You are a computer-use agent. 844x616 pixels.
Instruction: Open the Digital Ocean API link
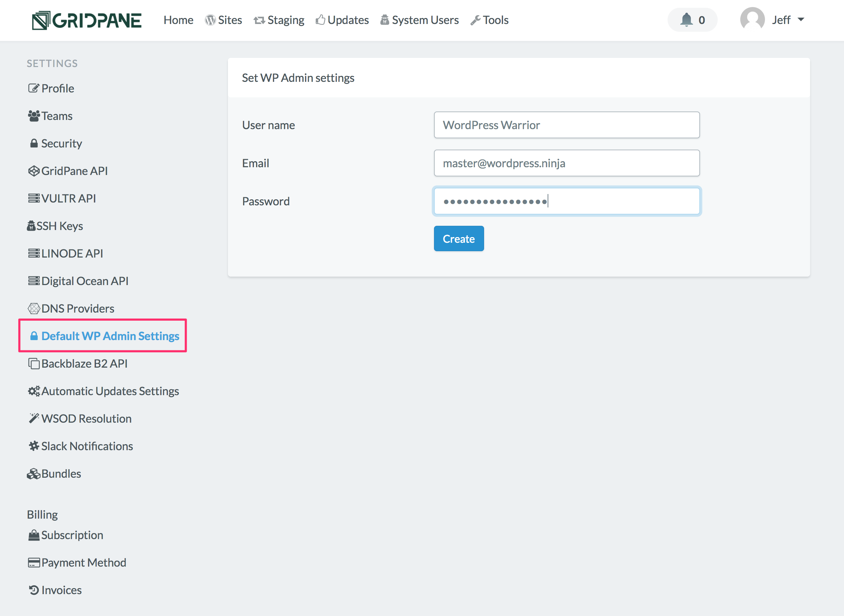point(85,281)
